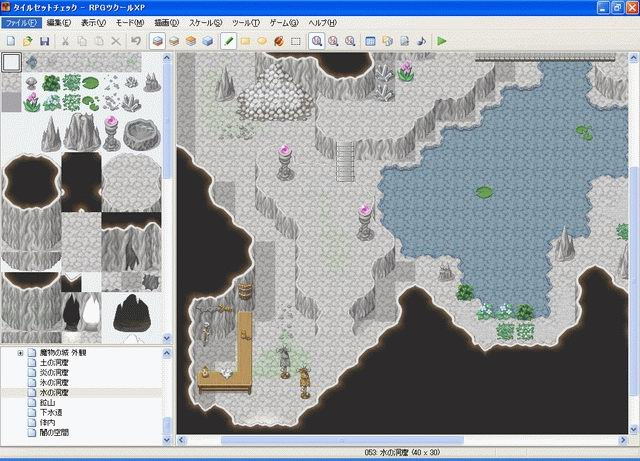Viewport: 640px width, 461px height.
Task: Open the Database icon in toolbar
Action: click(370, 41)
